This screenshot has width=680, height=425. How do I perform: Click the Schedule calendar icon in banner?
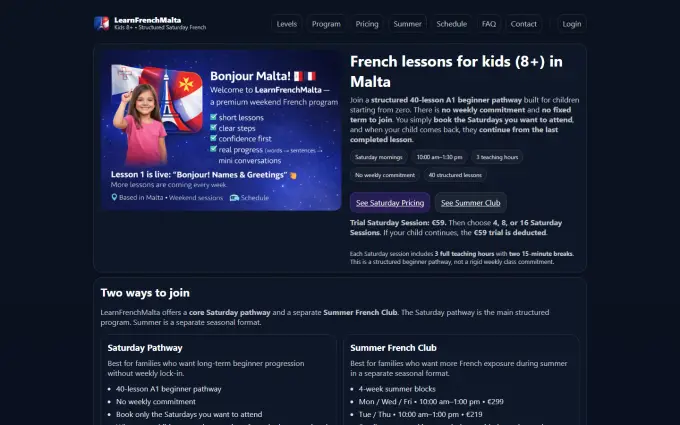coord(234,197)
